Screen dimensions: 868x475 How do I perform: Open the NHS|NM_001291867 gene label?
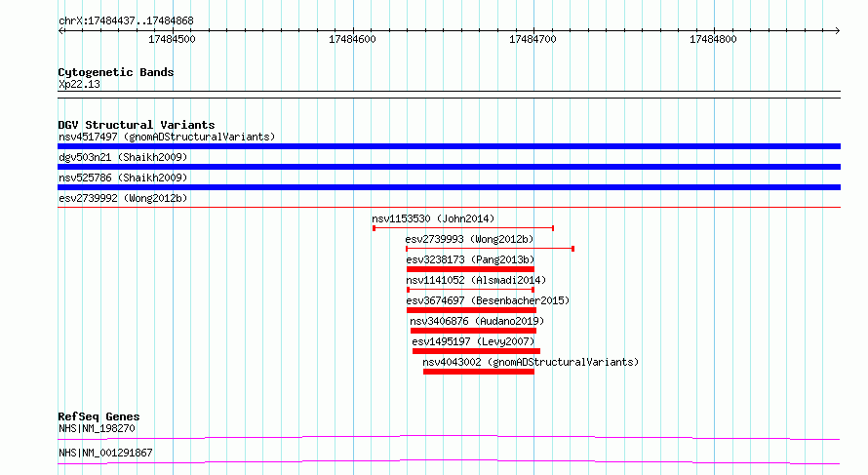tap(105, 453)
